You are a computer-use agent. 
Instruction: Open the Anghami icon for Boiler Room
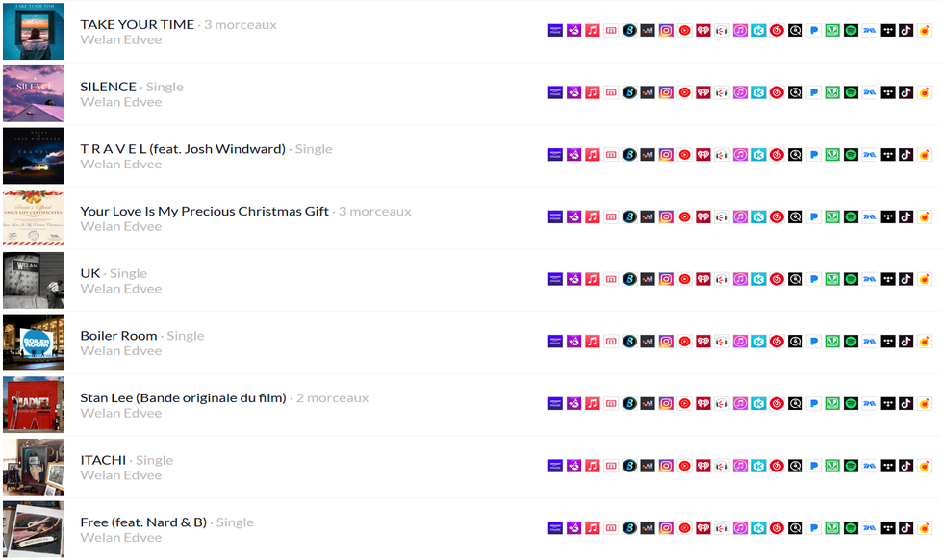point(574,341)
